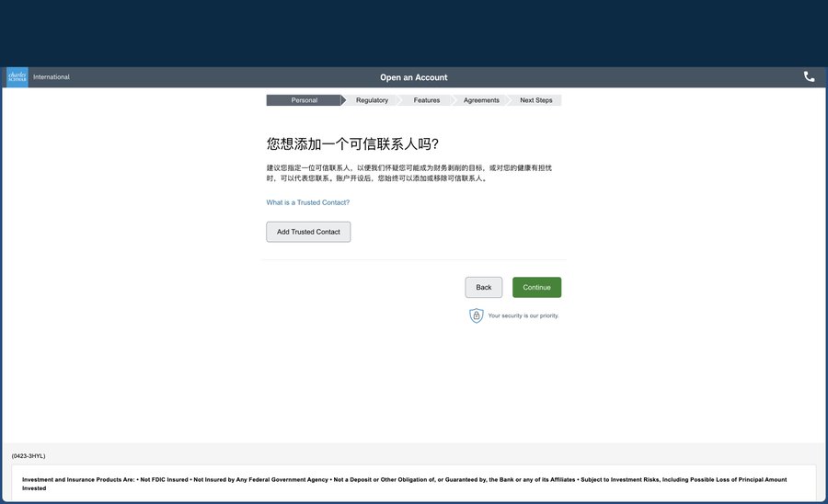
Task: Click the 您想添加一个可信联系人吗 heading
Action: [x=352, y=144]
